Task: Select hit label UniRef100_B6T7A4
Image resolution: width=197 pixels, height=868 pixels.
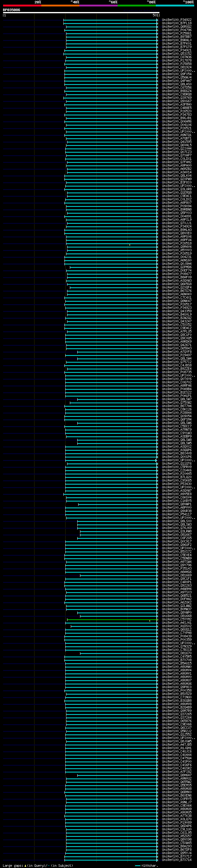Action: 177,406
